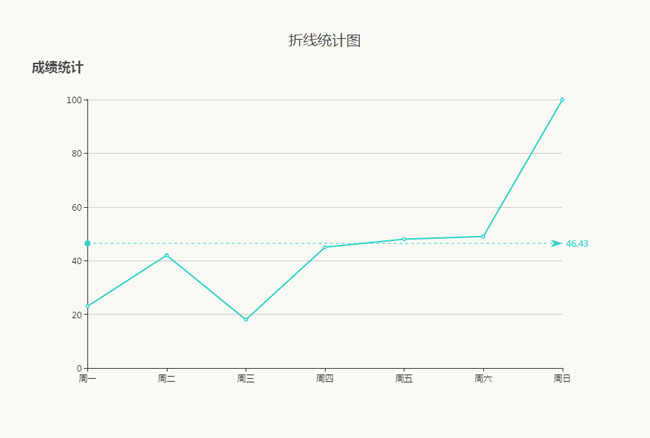Image resolution: width=650 pixels, height=438 pixels.
Task: Select the lowest data point at 周三
Action: 246,319
